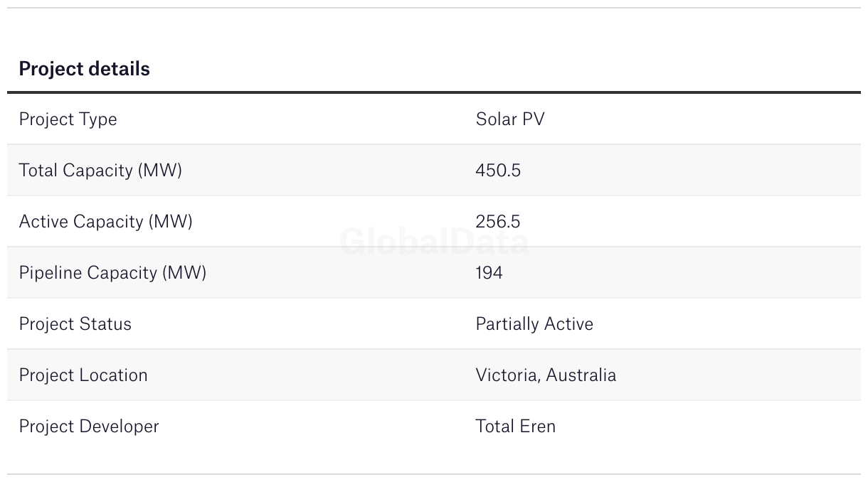Click the "Partially Active" status value
Viewport: 868px width, 482px height.
click(534, 324)
